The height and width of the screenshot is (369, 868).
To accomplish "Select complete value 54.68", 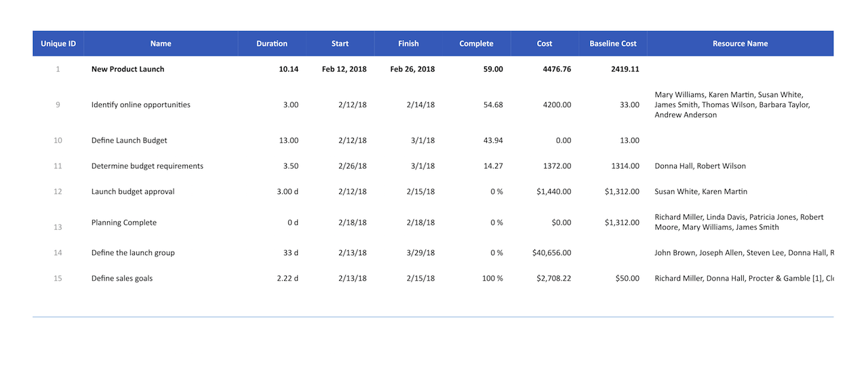I will 493,105.
